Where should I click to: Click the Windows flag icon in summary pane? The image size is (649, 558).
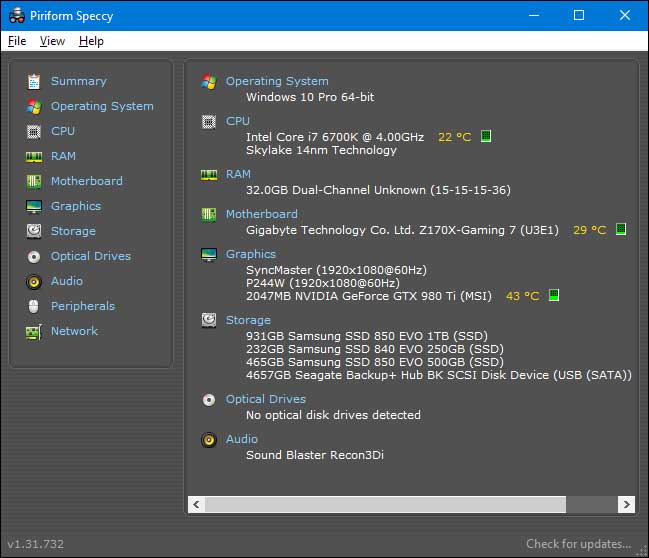(209, 82)
